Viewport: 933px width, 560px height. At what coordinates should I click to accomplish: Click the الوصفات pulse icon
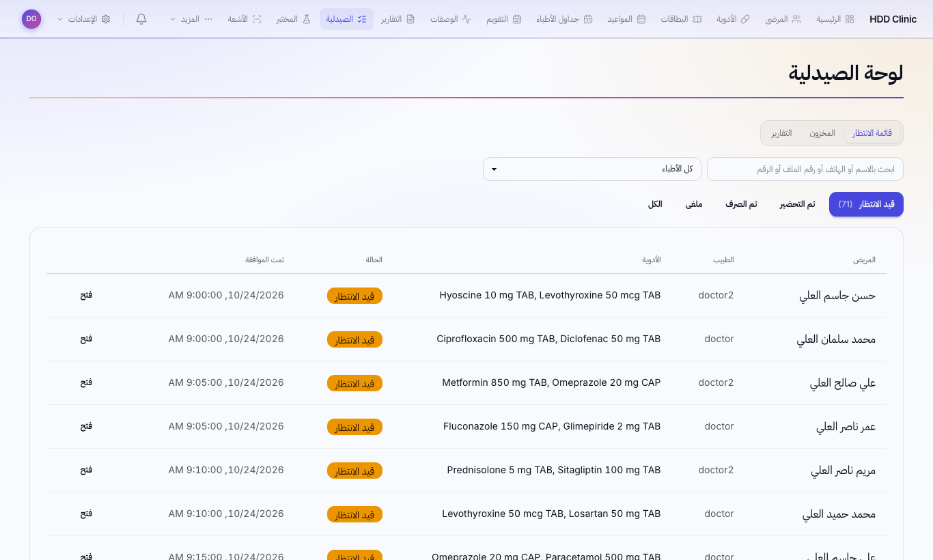tap(466, 19)
